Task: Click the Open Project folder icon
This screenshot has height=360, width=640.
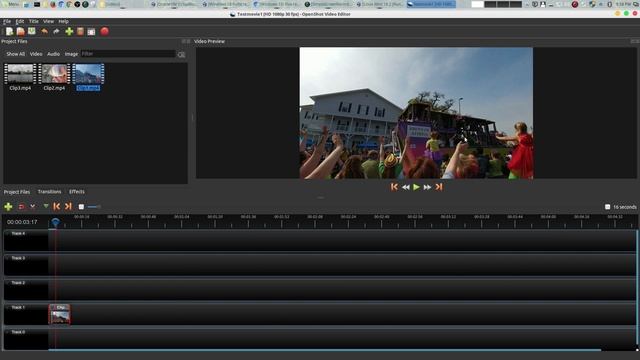Action: (20, 31)
